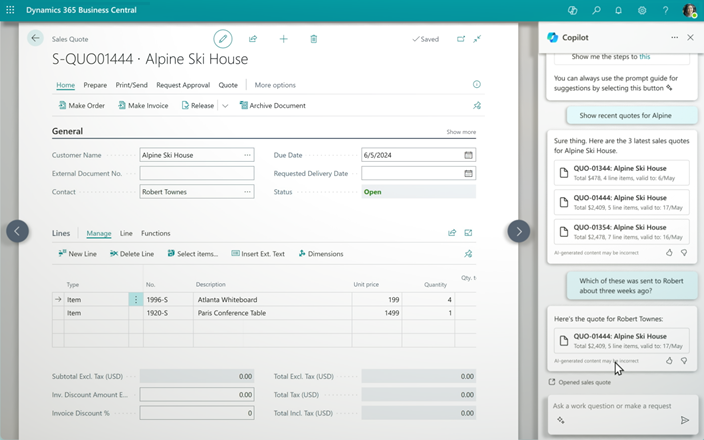Open QUO-01344 card in the Copilot list
The image size is (704, 440).
622,173
